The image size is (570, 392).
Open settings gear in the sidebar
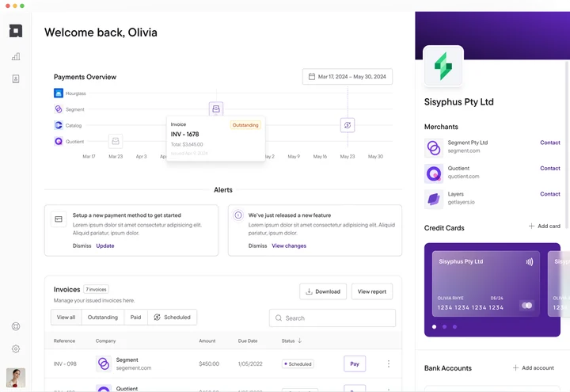[x=16, y=348]
